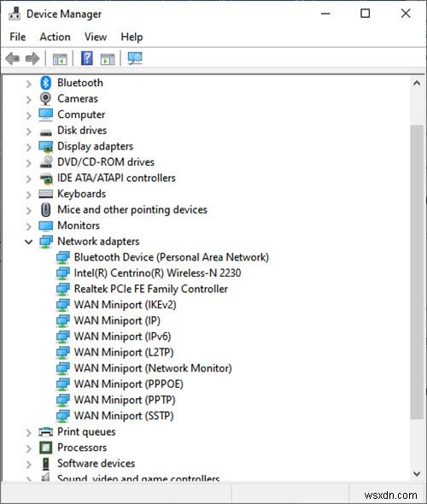This screenshot has height=504, width=427.
Task: Collapse the Network adapters category
Action: tap(28, 242)
